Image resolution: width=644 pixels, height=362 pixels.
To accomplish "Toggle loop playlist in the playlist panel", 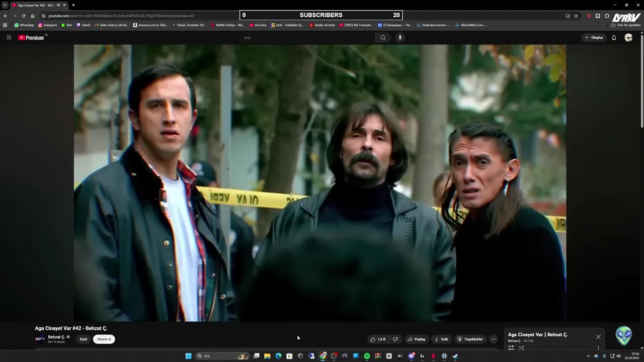I will [x=511, y=347].
